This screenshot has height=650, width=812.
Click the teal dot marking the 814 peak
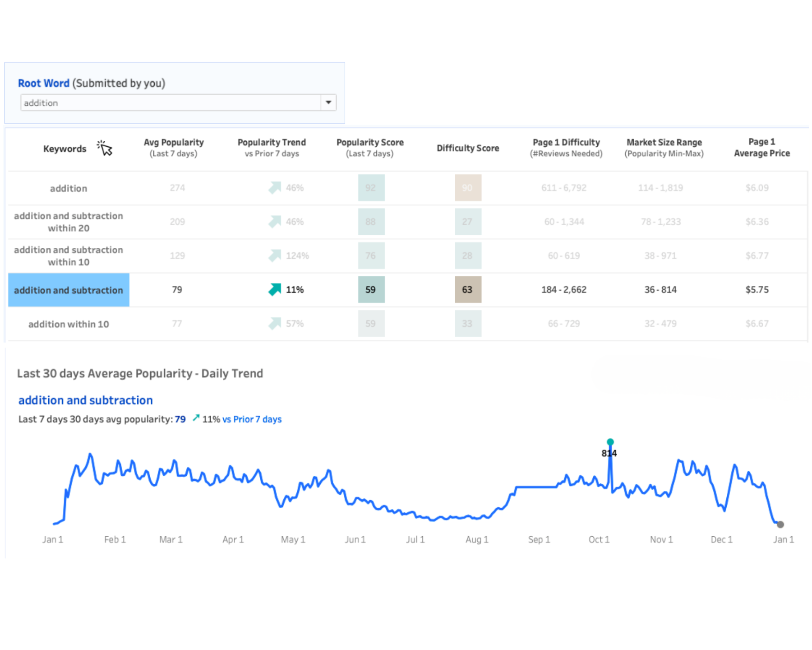[x=610, y=442]
